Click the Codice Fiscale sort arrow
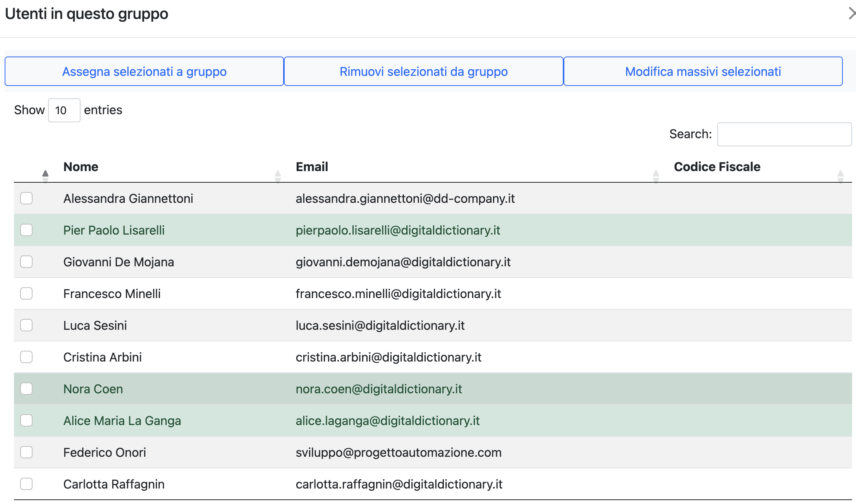Viewport: 856px width, 504px height. point(841,175)
